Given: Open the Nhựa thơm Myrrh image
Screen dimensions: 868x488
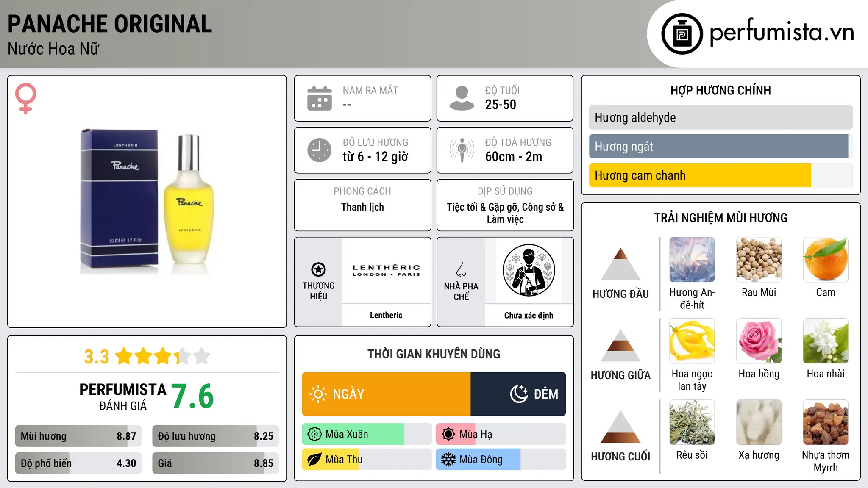Looking at the screenshot, I should pyautogui.click(x=826, y=422).
